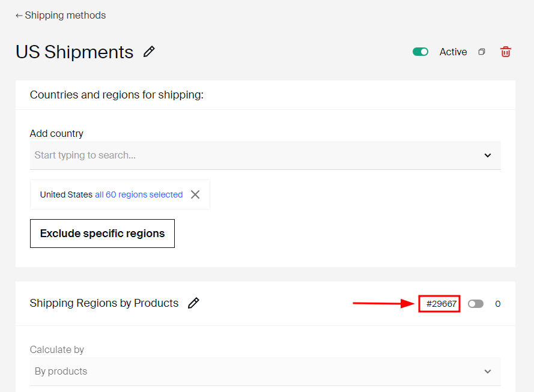
Task: Expand the Add country dropdown chevron
Action: [x=488, y=155]
